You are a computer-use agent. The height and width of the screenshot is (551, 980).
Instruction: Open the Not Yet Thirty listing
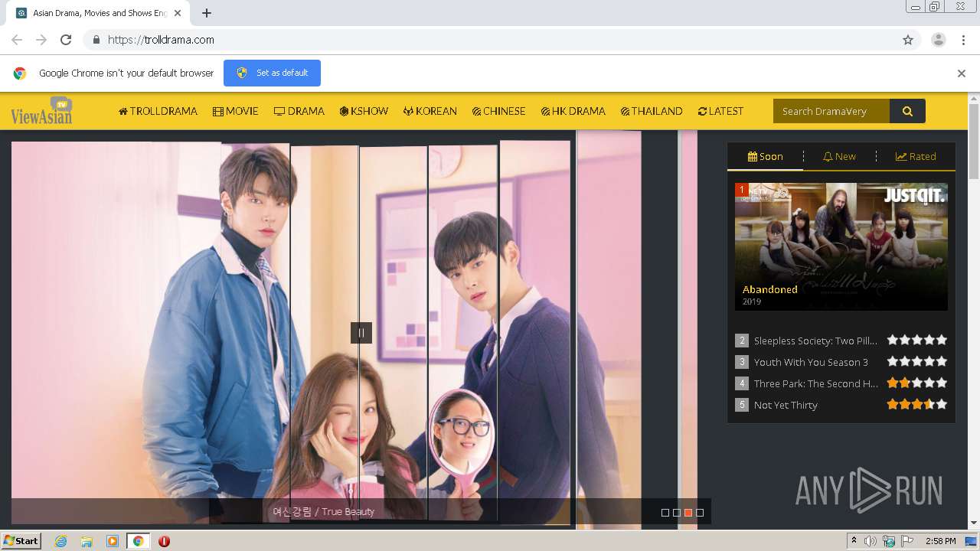click(786, 405)
